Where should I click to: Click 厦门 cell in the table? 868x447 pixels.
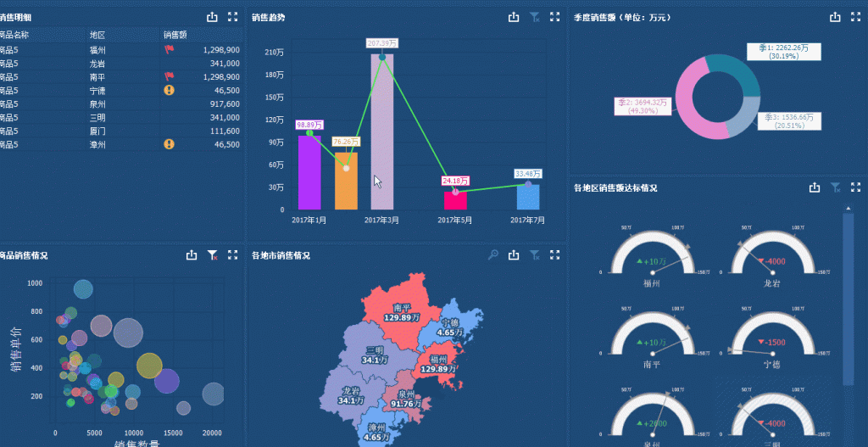[x=97, y=131]
